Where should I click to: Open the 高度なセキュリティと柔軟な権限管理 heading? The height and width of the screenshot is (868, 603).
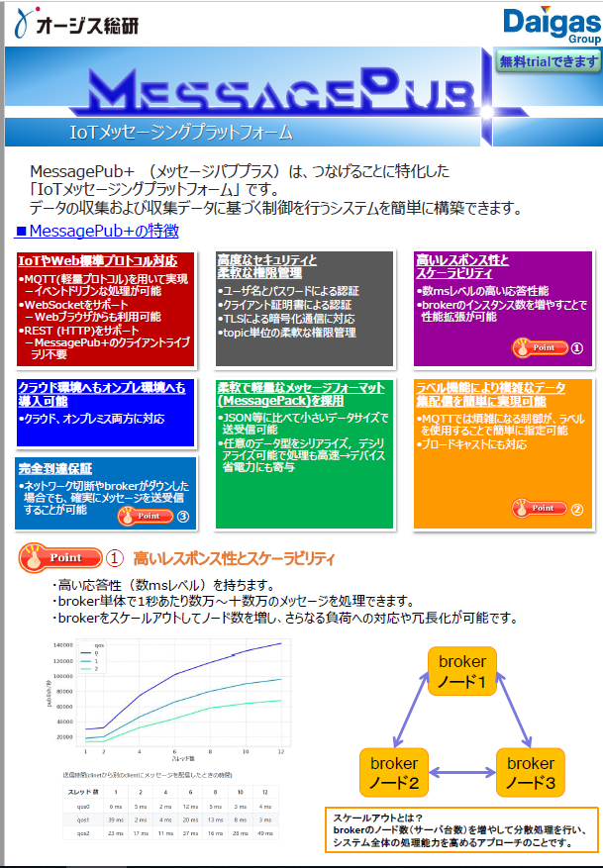pos(267,266)
